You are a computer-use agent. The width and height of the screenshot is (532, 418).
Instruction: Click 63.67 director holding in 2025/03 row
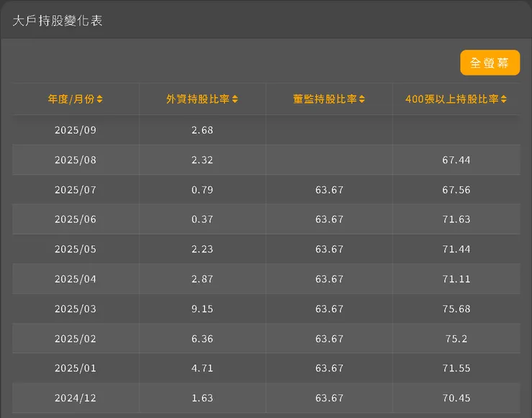329,309
